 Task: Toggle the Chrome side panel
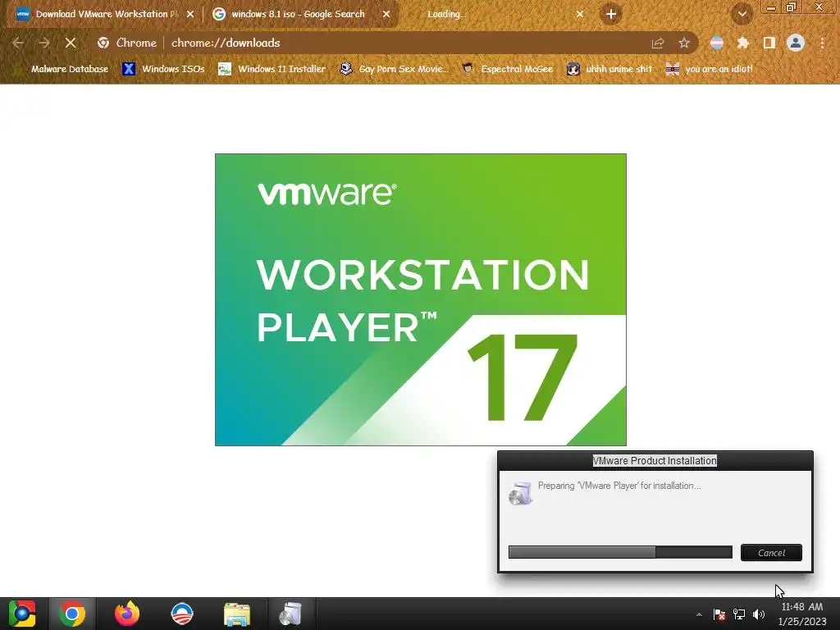point(769,43)
